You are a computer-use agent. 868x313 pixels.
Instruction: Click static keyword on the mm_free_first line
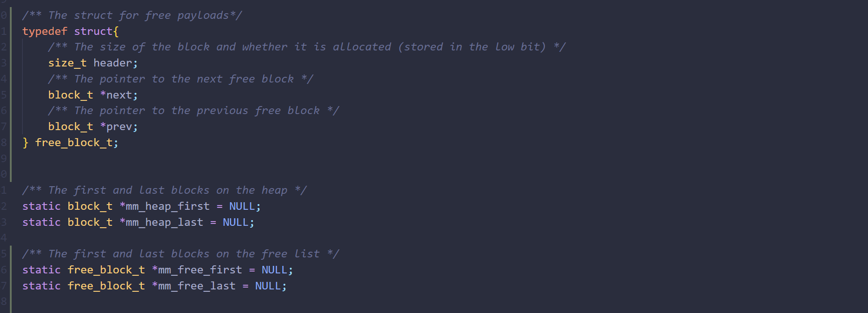coord(41,270)
